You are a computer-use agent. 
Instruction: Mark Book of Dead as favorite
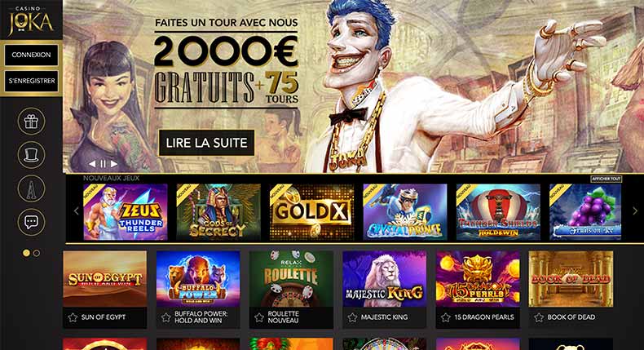(539, 317)
